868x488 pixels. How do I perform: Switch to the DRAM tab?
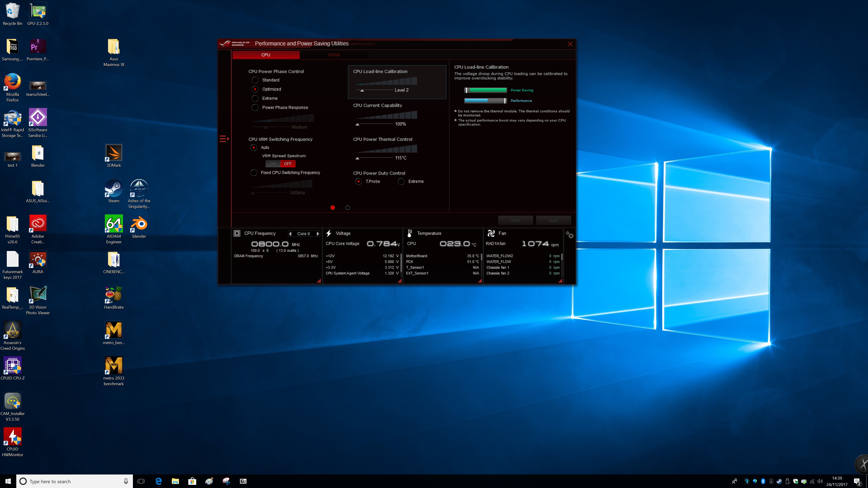pos(334,55)
